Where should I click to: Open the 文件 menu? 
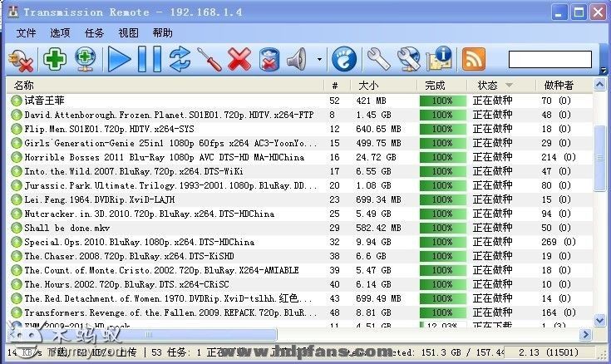click(x=26, y=33)
